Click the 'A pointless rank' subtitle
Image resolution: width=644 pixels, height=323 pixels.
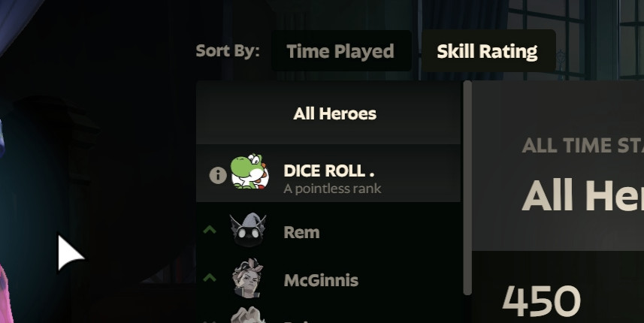[x=332, y=189]
